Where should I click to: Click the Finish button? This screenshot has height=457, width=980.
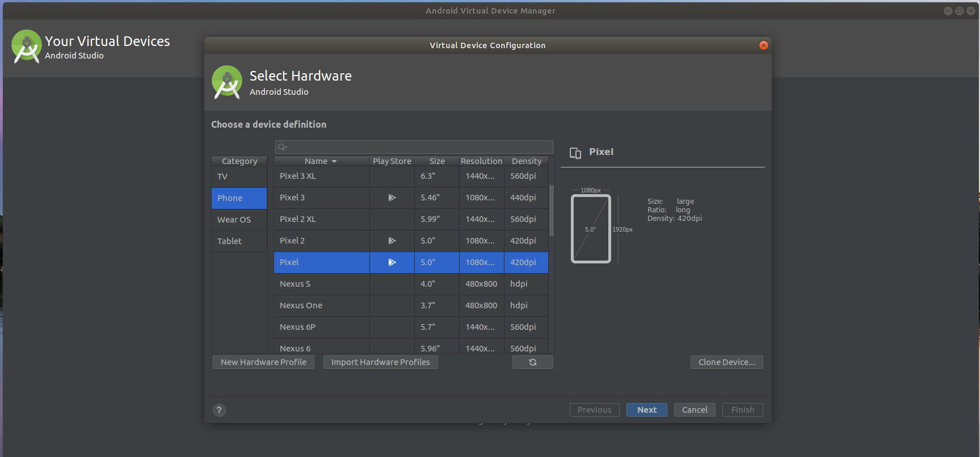click(x=742, y=410)
